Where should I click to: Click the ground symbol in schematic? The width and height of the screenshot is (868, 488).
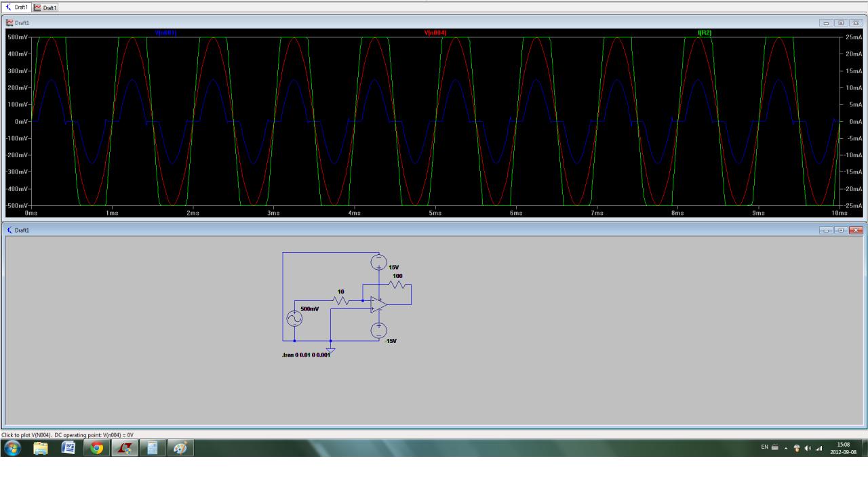tap(330, 349)
